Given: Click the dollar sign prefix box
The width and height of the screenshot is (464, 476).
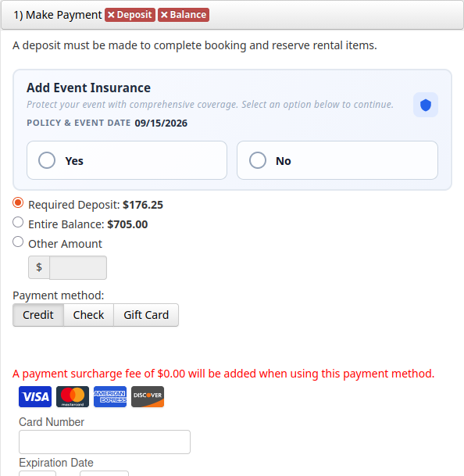Looking at the screenshot, I should pyautogui.click(x=39, y=267).
